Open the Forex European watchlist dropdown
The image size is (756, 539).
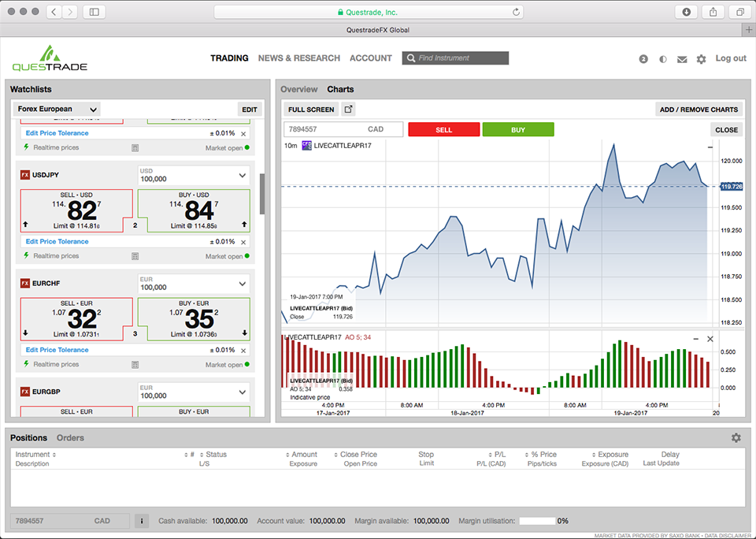click(x=57, y=109)
